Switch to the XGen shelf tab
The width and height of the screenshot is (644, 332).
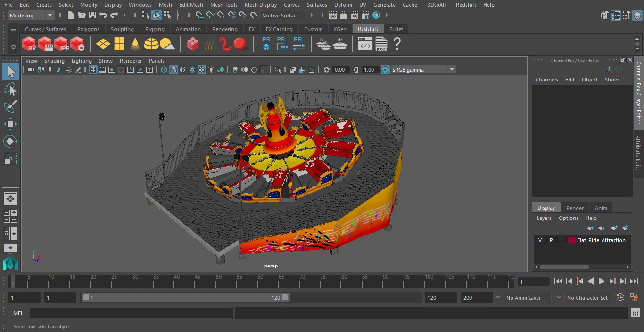tap(340, 29)
